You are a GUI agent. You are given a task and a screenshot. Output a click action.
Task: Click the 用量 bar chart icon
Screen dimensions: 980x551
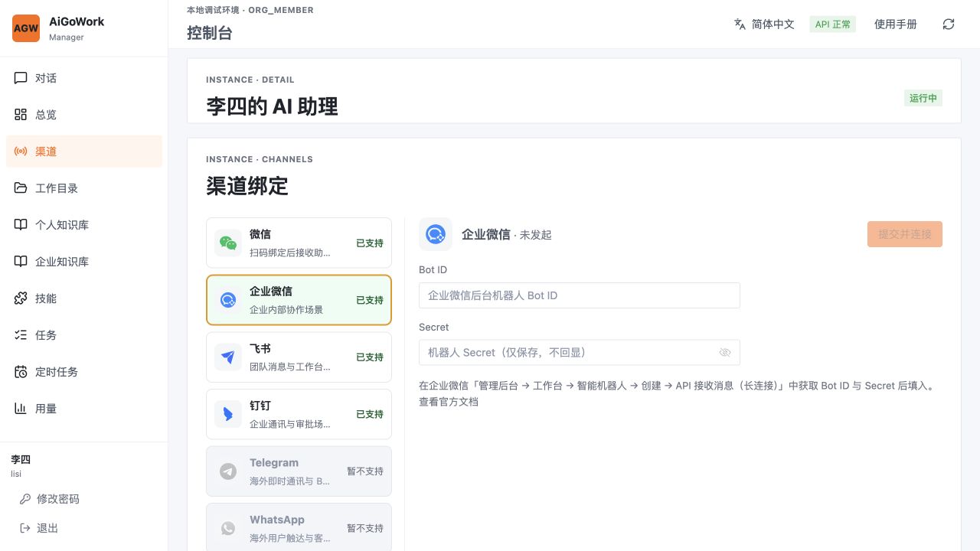pyautogui.click(x=21, y=409)
